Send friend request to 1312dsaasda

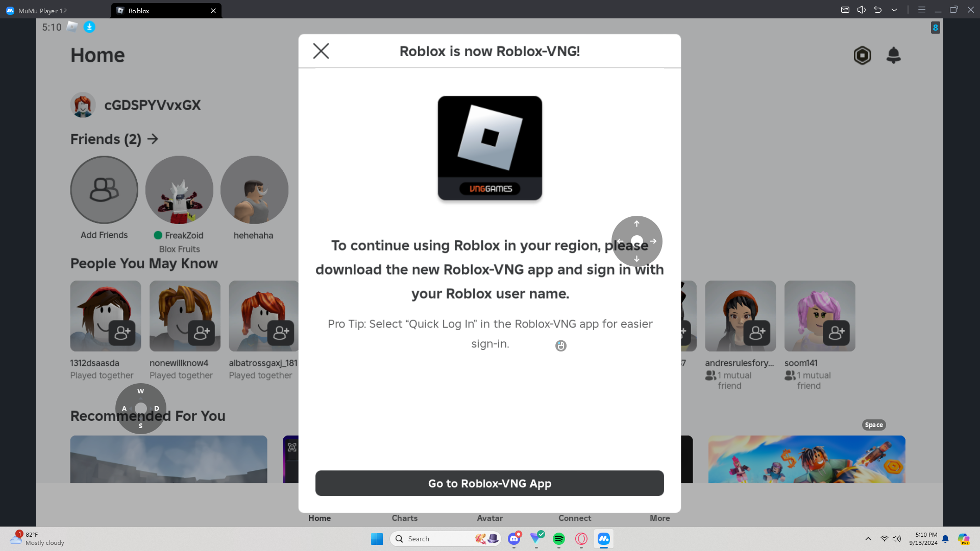click(122, 333)
